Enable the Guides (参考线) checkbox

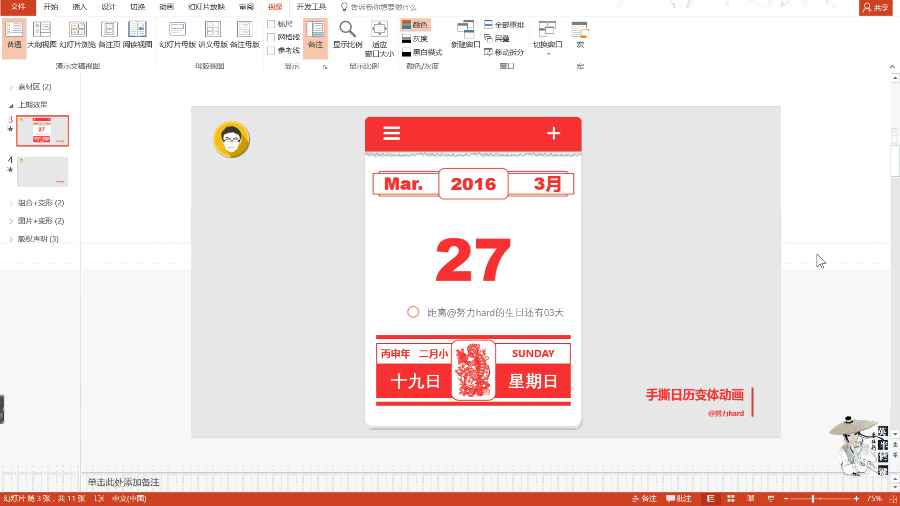tap(272, 50)
